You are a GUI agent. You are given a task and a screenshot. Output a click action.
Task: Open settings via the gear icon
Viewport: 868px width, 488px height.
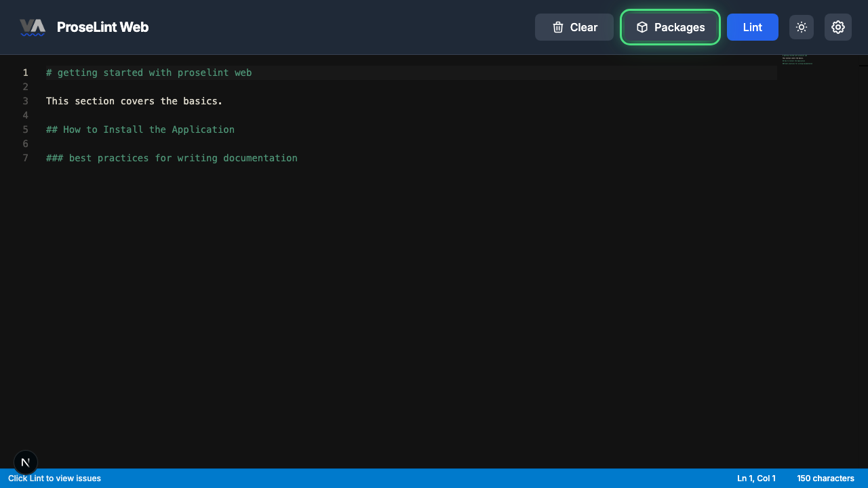coord(838,27)
